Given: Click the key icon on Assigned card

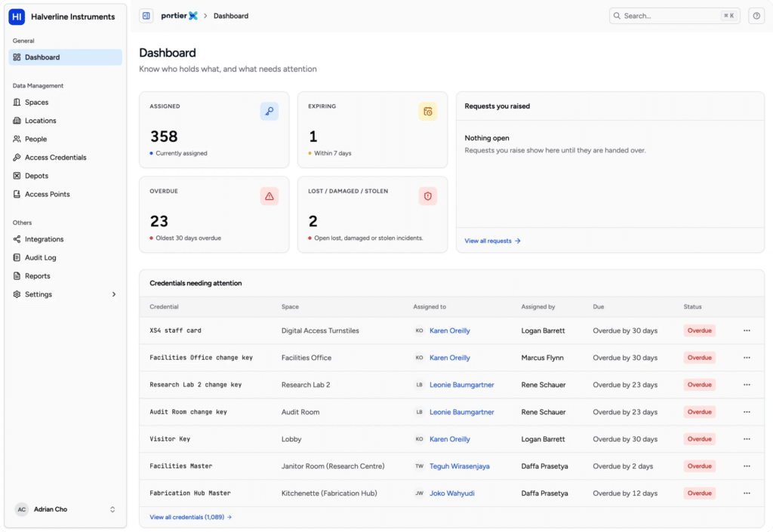Looking at the screenshot, I should point(269,112).
